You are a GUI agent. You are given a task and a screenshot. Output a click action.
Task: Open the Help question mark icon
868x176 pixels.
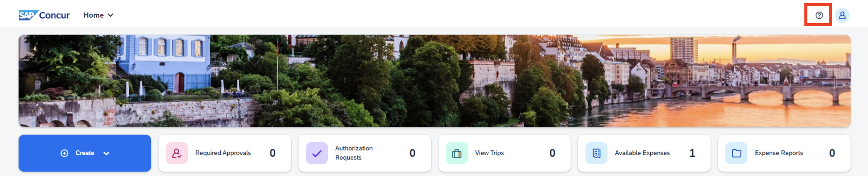point(819,15)
